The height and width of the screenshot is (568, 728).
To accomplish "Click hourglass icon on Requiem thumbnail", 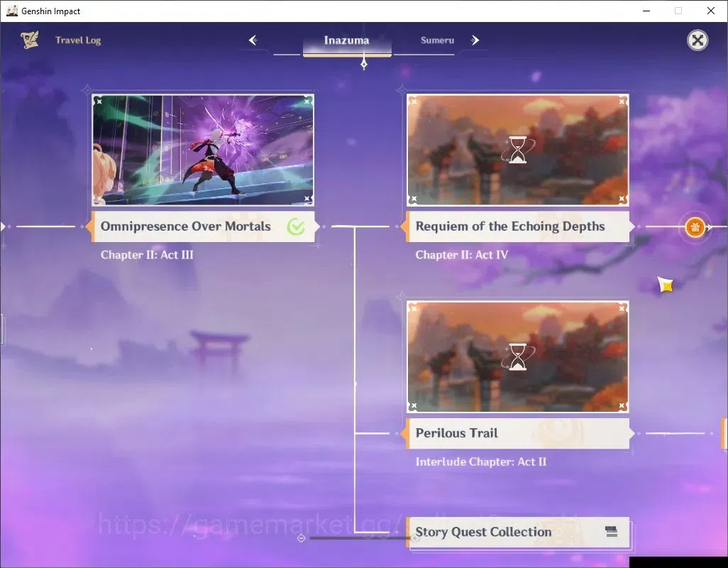I will click(518, 150).
